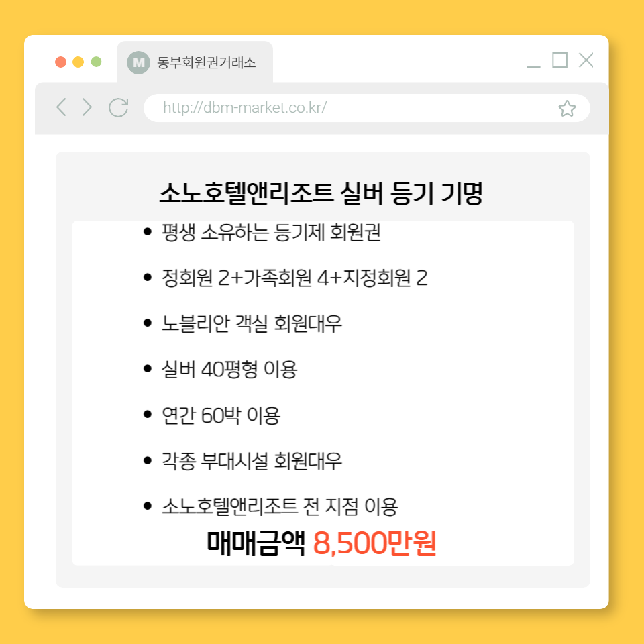This screenshot has width=644, height=644.
Task: Click the round M site favicon
Action: tap(138, 62)
